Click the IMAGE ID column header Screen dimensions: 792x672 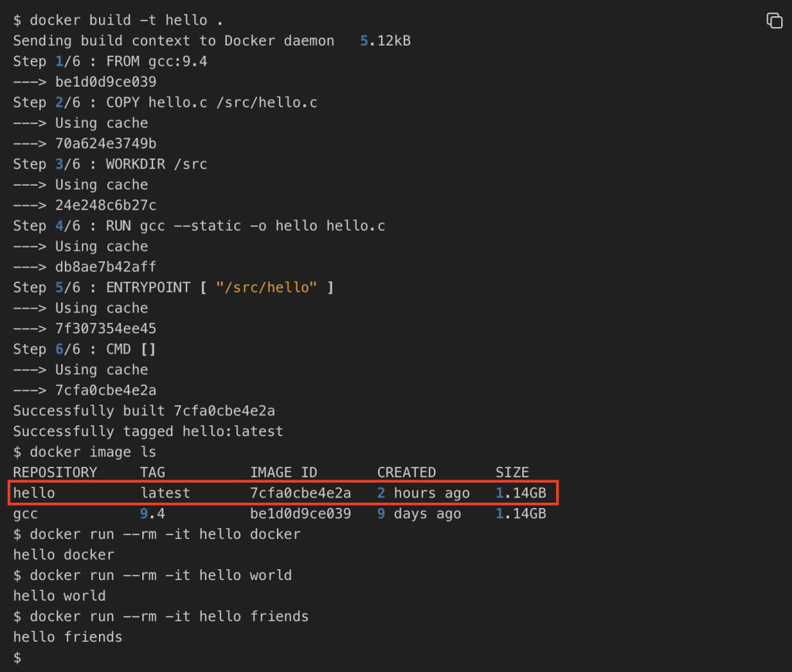pyautogui.click(x=284, y=472)
